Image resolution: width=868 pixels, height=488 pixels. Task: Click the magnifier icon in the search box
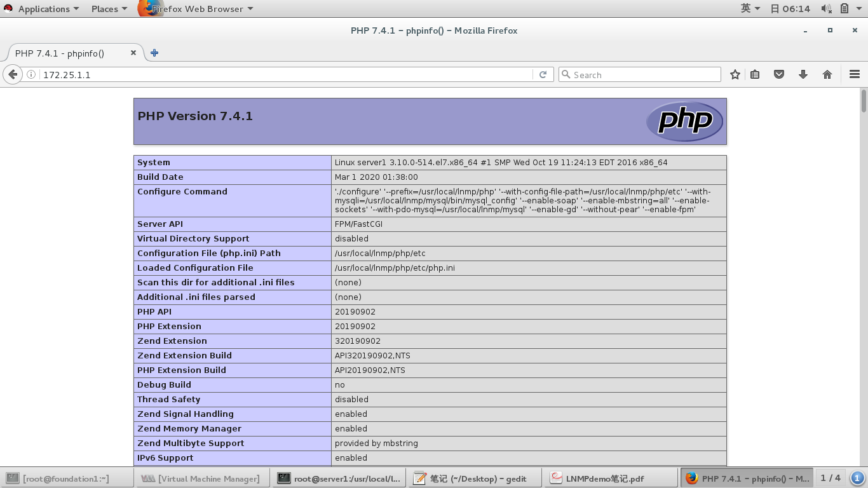tap(565, 74)
